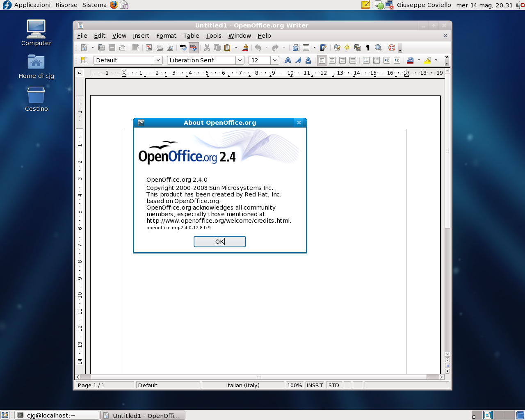Open the Highlighting color dropdown arrow
Viewport: 525px width, 420px height.
click(x=436, y=60)
